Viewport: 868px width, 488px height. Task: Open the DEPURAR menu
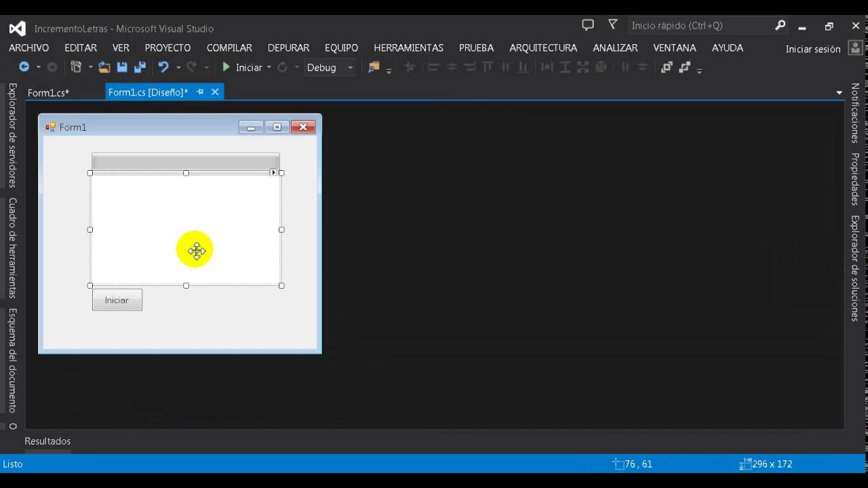point(288,47)
